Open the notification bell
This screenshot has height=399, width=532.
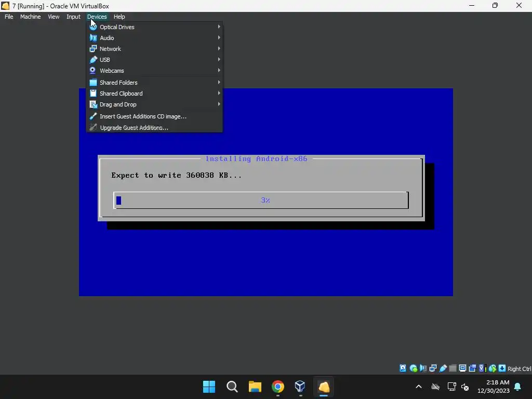tap(518, 387)
